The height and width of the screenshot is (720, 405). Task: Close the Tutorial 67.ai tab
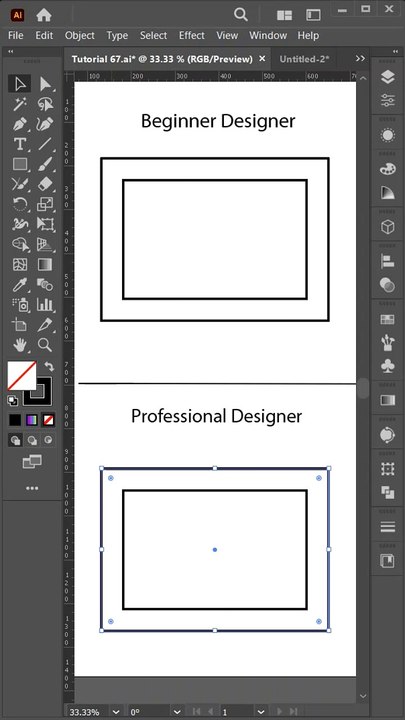point(262,58)
